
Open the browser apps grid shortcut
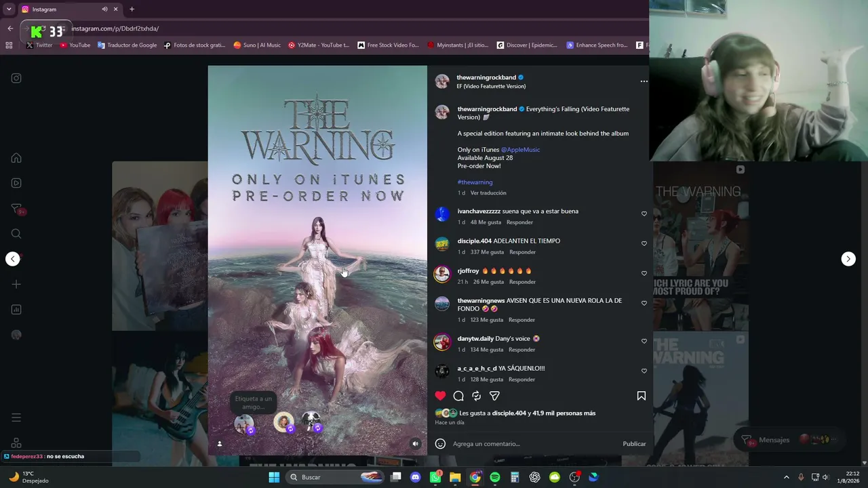point(9,45)
